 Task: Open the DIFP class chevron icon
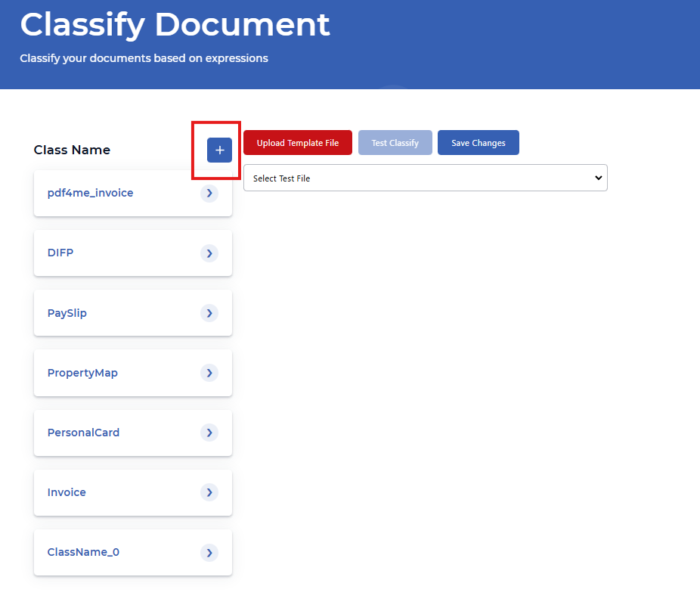coord(209,253)
